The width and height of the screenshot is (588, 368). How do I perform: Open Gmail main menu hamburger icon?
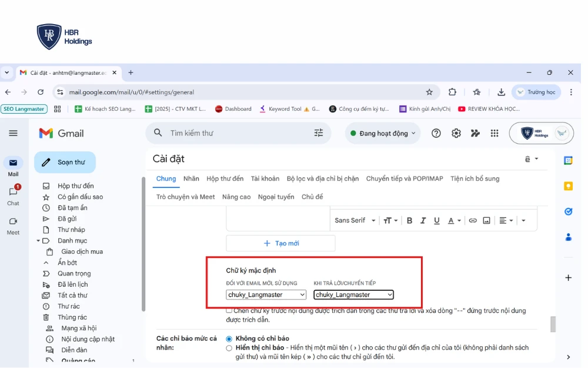click(13, 133)
